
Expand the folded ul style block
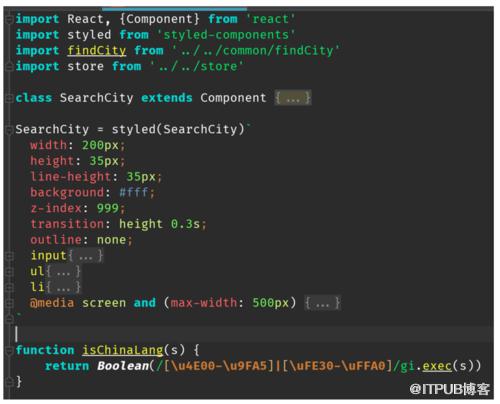click(x=64, y=272)
